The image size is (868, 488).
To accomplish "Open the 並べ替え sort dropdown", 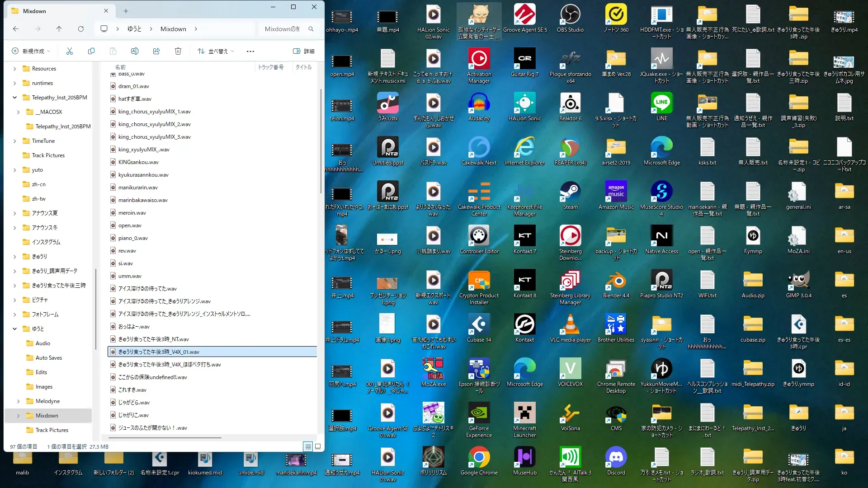I will [x=216, y=51].
